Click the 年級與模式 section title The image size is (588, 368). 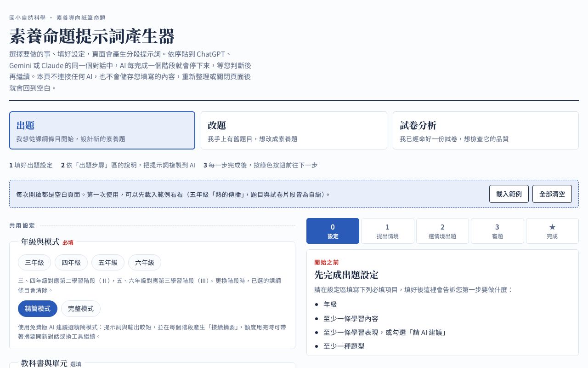click(x=40, y=242)
